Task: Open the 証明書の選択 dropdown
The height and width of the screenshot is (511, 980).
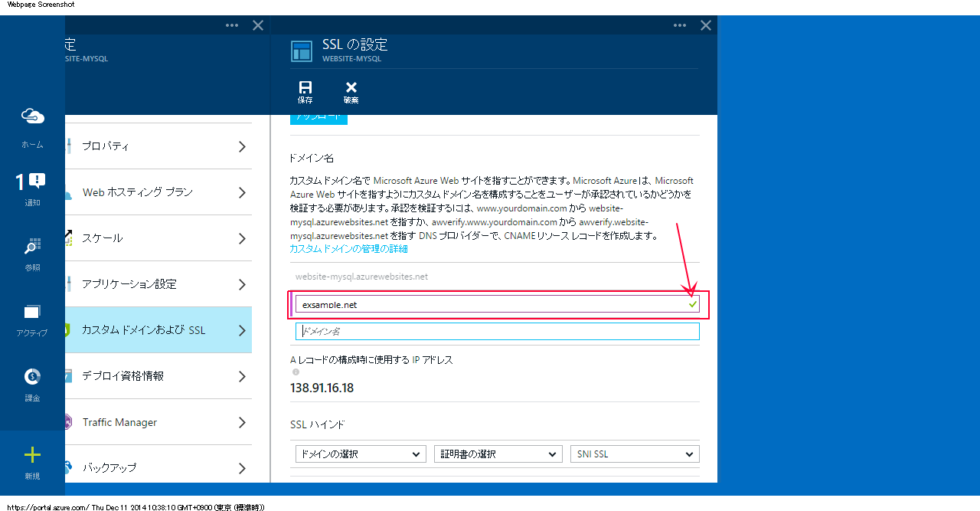Action: (498, 454)
